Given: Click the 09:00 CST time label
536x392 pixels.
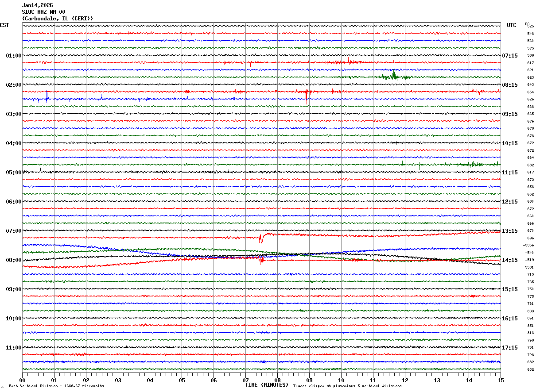Looking at the screenshot, I should pyautogui.click(x=14, y=289).
